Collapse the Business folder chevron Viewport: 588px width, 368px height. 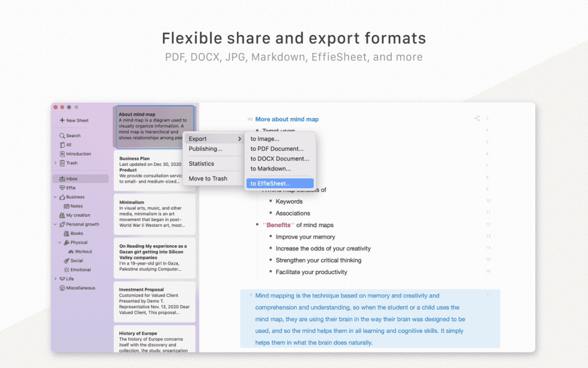[56, 197]
